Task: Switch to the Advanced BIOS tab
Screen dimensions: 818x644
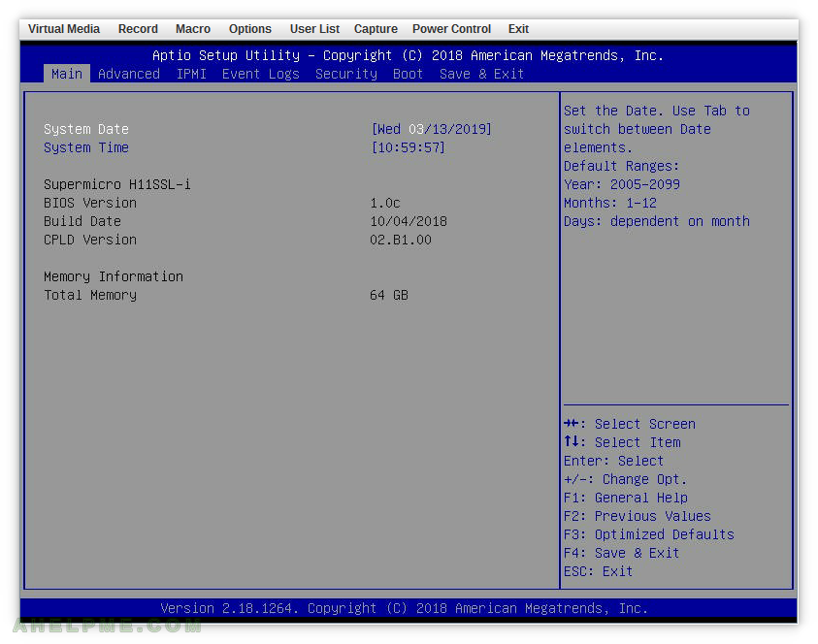Action: coord(129,74)
